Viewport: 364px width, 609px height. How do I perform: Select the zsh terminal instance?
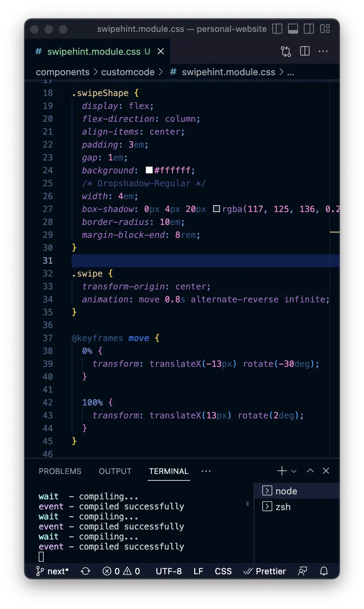click(283, 507)
